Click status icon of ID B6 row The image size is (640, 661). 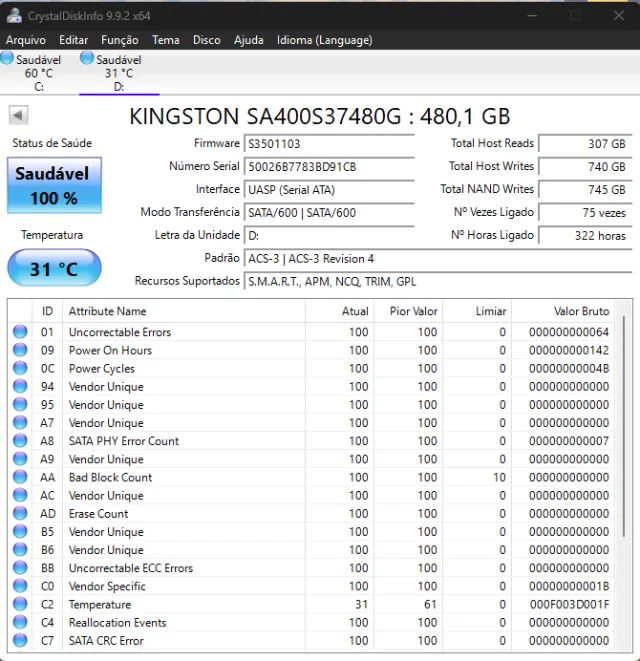20,549
